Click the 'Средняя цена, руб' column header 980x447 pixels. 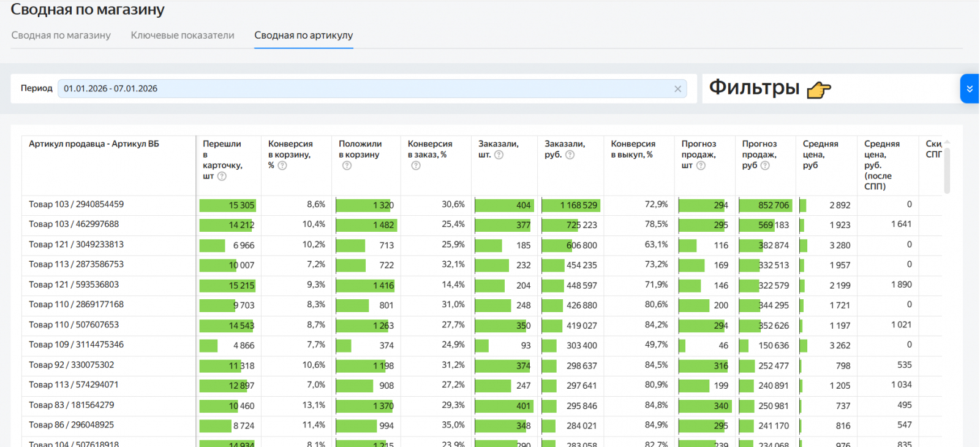820,154
